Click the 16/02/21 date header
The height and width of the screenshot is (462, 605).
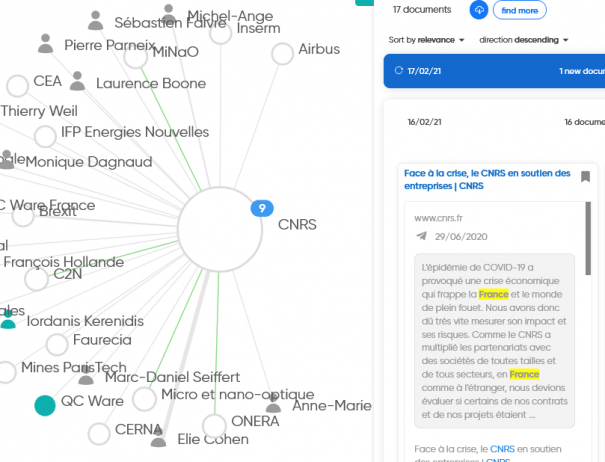[x=424, y=122]
